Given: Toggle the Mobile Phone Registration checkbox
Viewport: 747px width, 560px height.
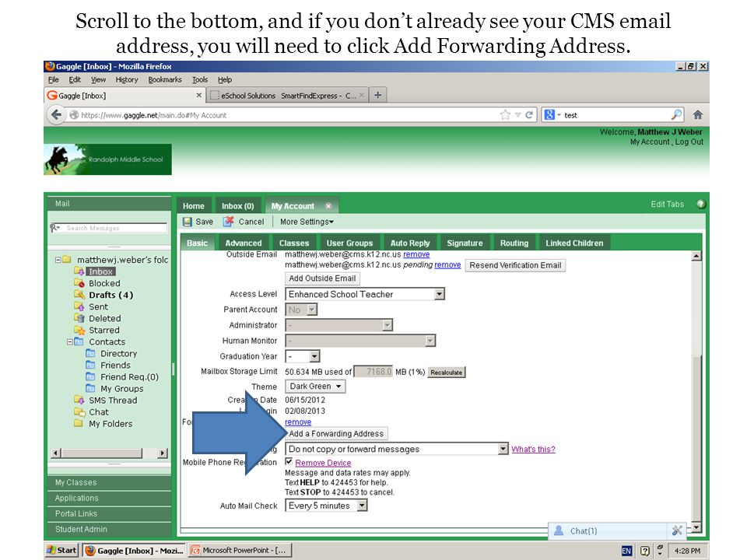Looking at the screenshot, I should tap(289, 461).
